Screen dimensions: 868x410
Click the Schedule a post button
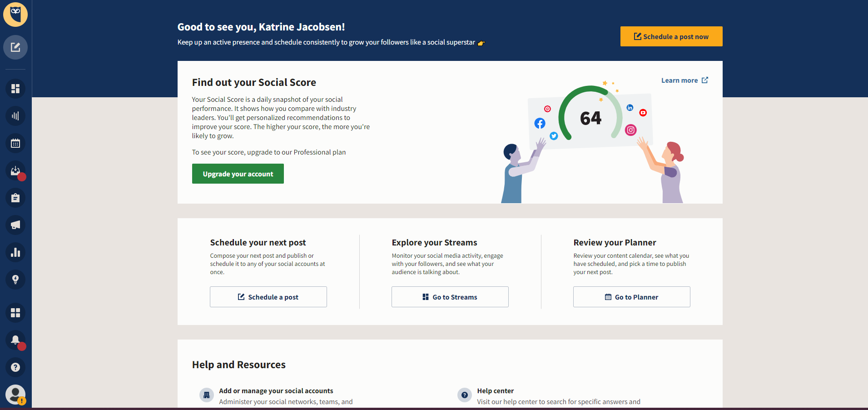[268, 297]
